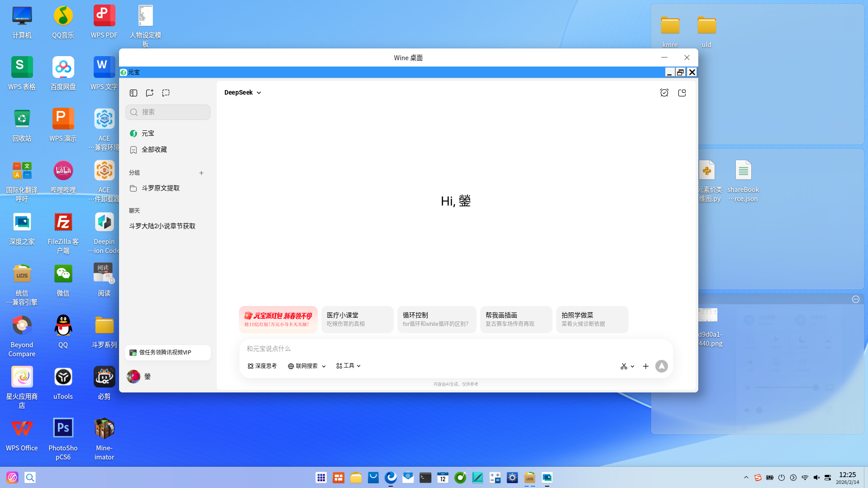This screenshot has width=868, height=488.
Task: Open 哔哩哔哩 desktop icon
Action: [63, 177]
